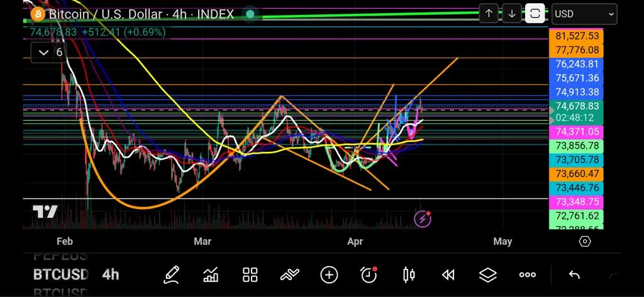
Task: Select the 74,371.05 magenta price label
Action: [x=577, y=132]
